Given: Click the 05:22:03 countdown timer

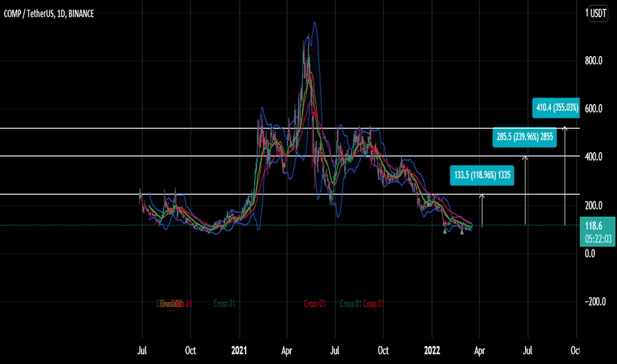Looking at the screenshot, I should (x=598, y=239).
